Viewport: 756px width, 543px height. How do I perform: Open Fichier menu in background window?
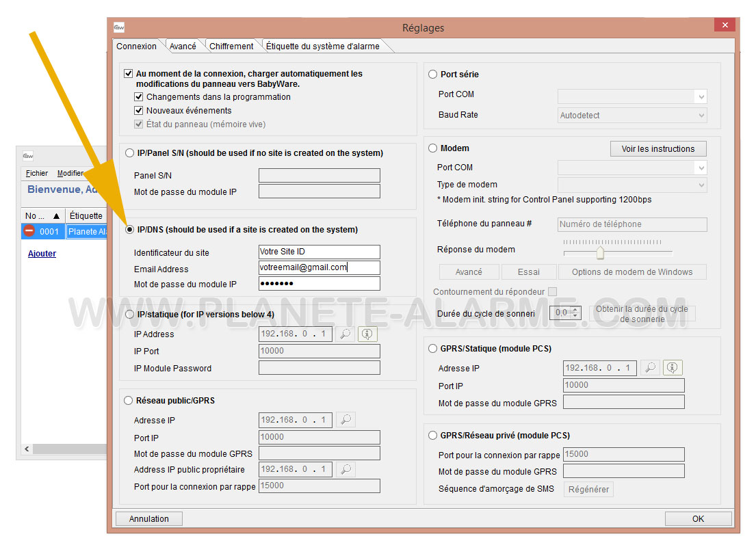(x=37, y=173)
